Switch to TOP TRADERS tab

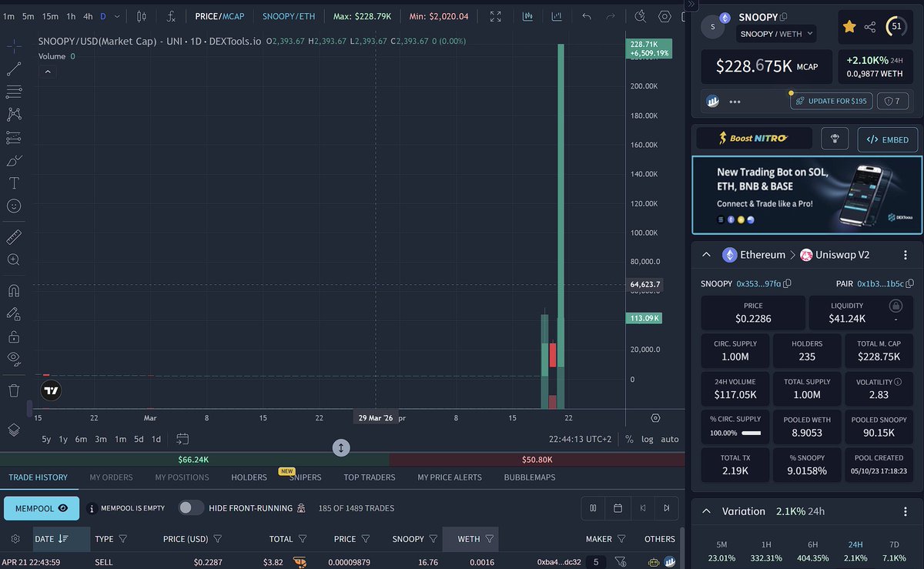click(370, 477)
